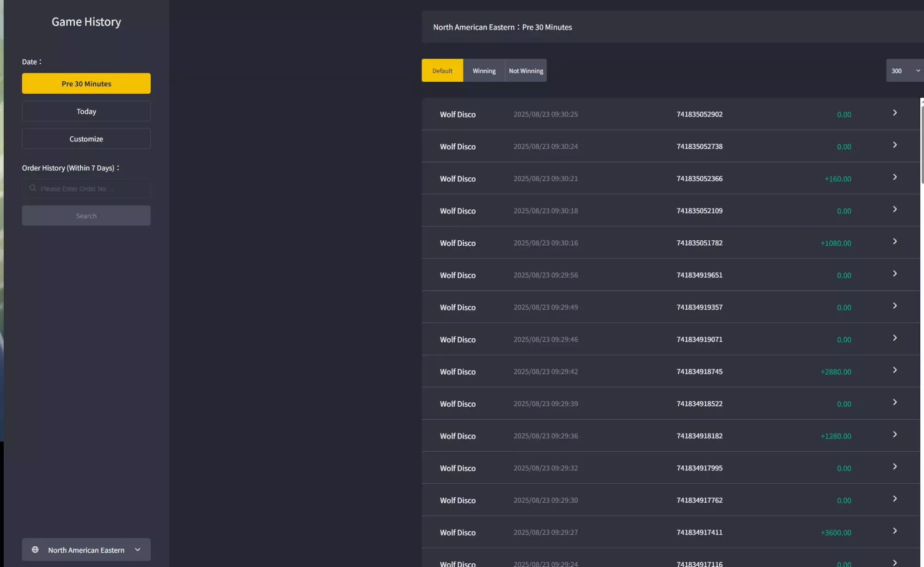The height and width of the screenshot is (567, 924).
Task: Click the magnifier icon in the order search field
Action: [x=33, y=188]
